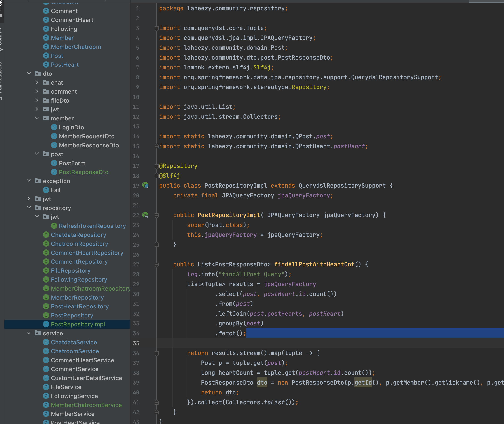Click the dto folder icon
This screenshot has width=504, height=424.
(38, 73)
